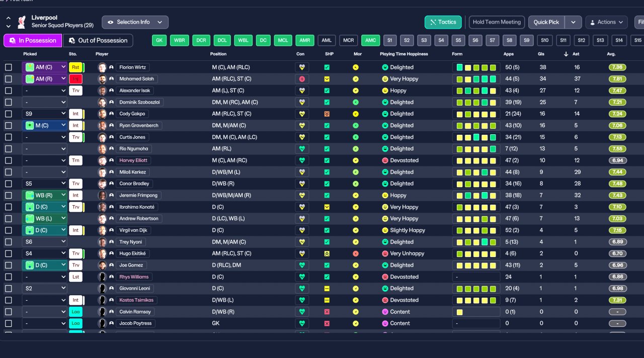Click the person icon beside Joe Gomez
The image size is (644, 358).
(x=112, y=265)
